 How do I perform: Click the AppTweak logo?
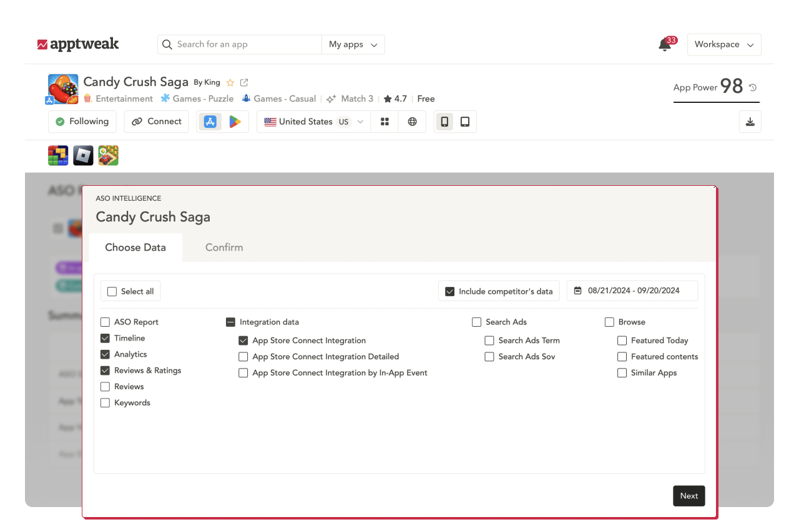[78, 44]
